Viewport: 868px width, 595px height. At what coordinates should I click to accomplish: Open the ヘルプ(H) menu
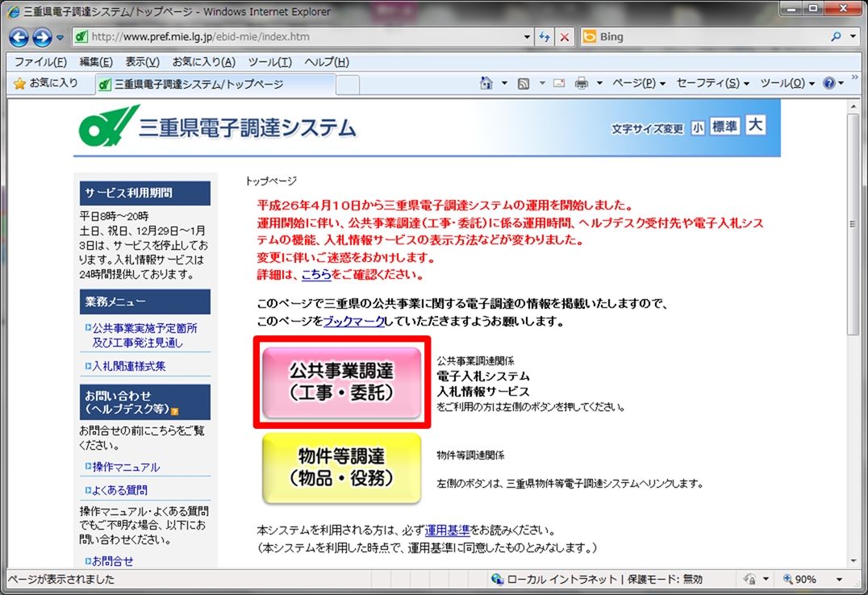(327, 62)
